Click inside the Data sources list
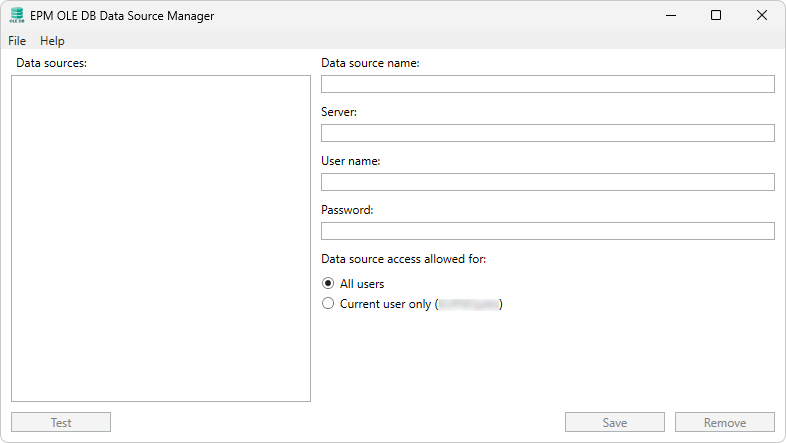The image size is (786, 443). tap(161, 239)
